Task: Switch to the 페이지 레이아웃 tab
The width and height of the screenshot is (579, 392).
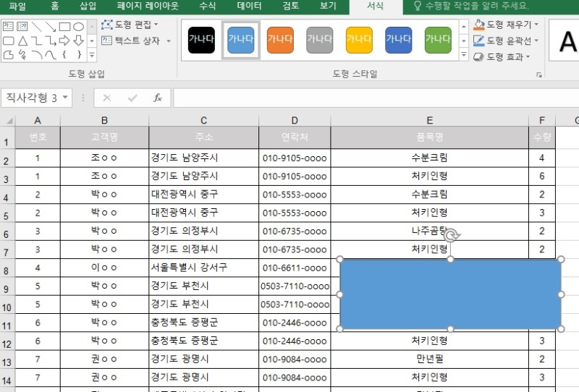Action: (x=148, y=6)
